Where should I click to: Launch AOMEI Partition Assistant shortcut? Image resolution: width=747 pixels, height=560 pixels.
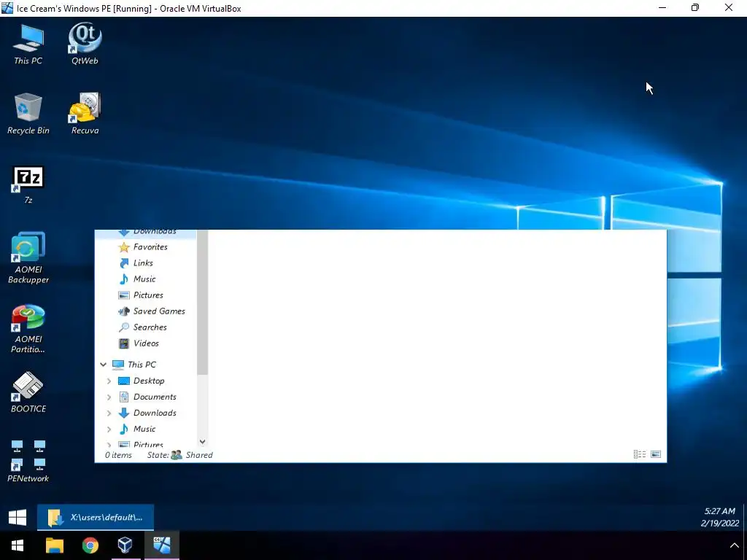tap(28, 329)
